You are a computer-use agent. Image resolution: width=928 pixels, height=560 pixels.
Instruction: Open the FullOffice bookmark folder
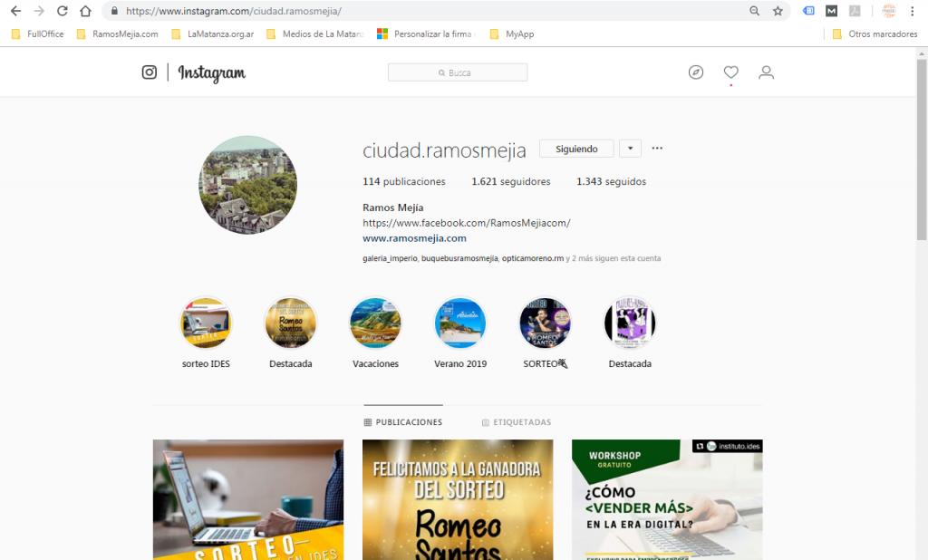[x=38, y=34]
